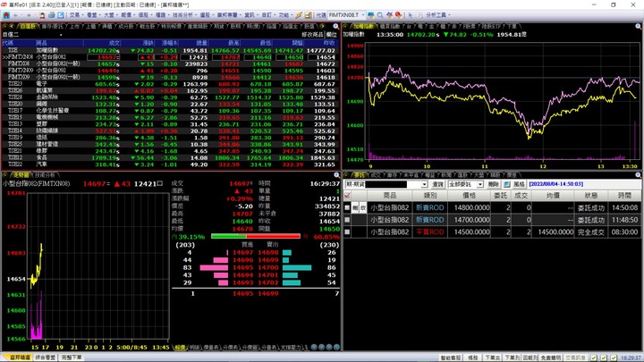The image size is (644, 362).
Task: Open the 完整下單 tab at the bottom left
Action: [x=72, y=358]
